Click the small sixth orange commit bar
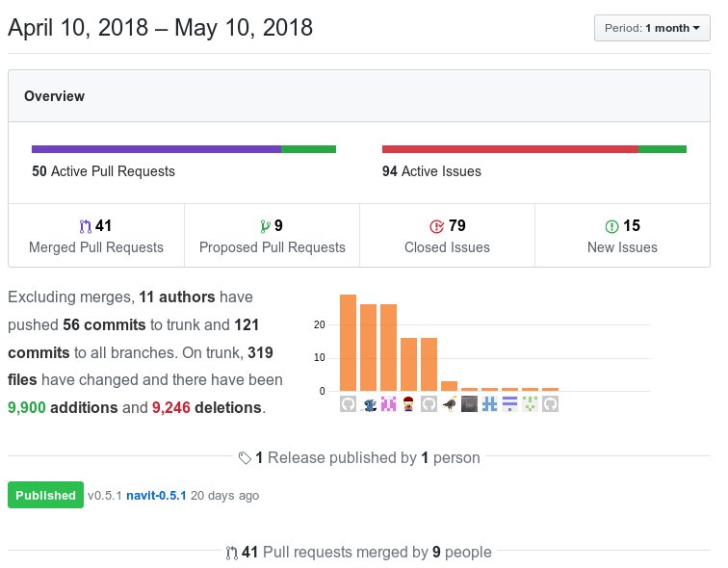This screenshot has width=728, height=568. click(449, 386)
